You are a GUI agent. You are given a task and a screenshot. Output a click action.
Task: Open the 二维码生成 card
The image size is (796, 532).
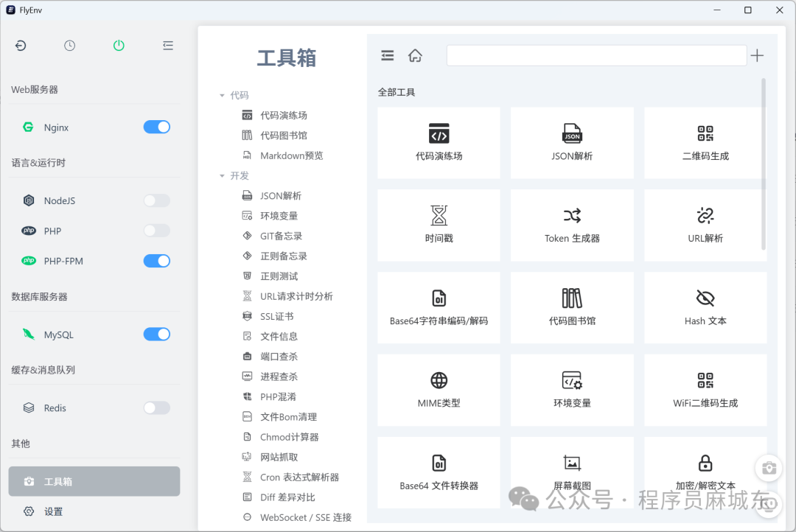point(705,143)
